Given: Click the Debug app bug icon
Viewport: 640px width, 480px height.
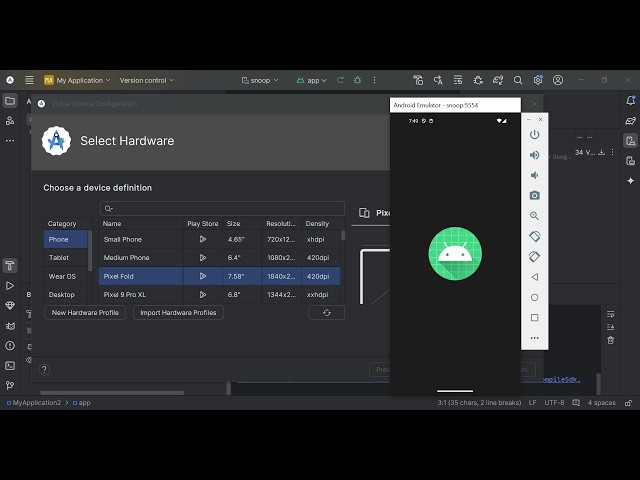Looking at the screenshot, I should point(358,80).
